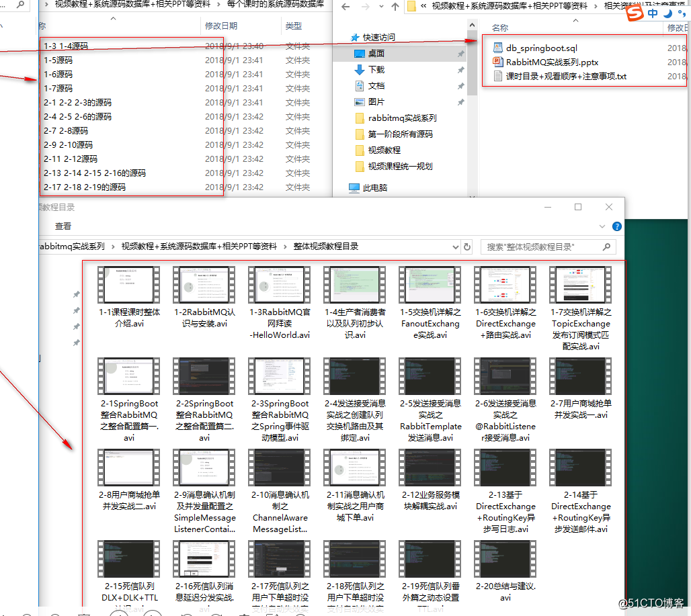Select the 1-5交换机详解之FanoutExchange实战.avi icon
Viewport: 691px width, 616px height.
[430, 284]
